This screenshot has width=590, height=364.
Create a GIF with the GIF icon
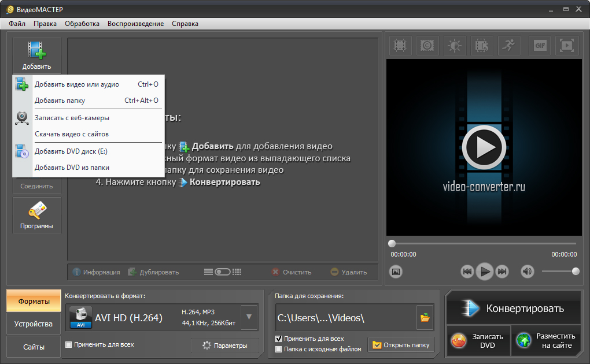tap(540, 46)
